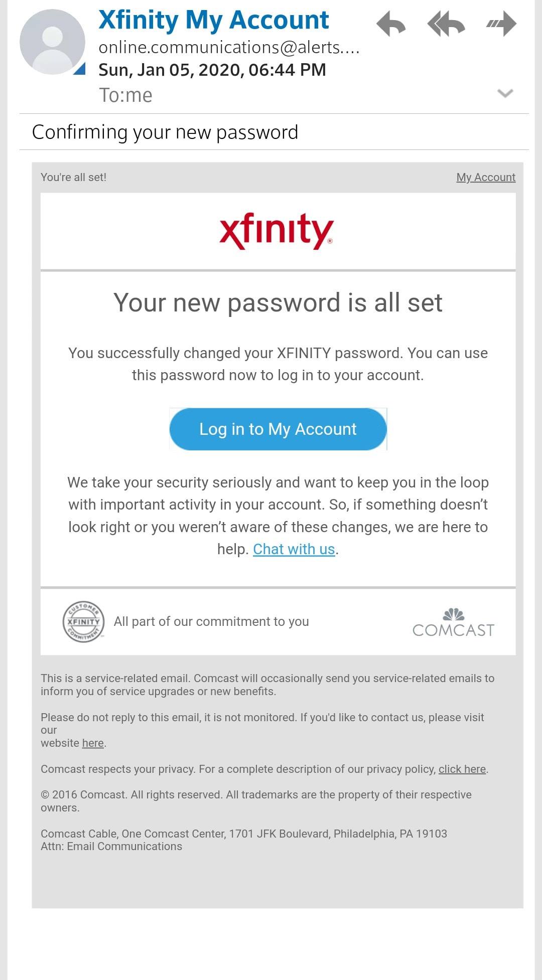Tap the Confirming your new password subject

(165, 132)
